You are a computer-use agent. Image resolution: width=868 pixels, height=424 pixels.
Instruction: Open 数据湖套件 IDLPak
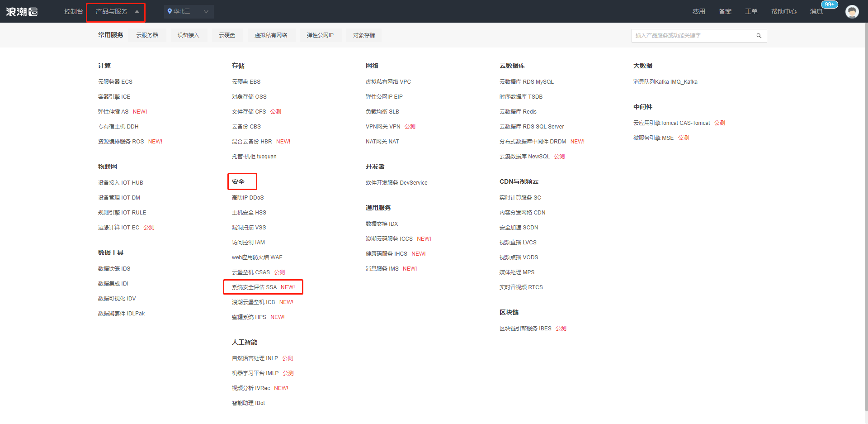(121, 314)
